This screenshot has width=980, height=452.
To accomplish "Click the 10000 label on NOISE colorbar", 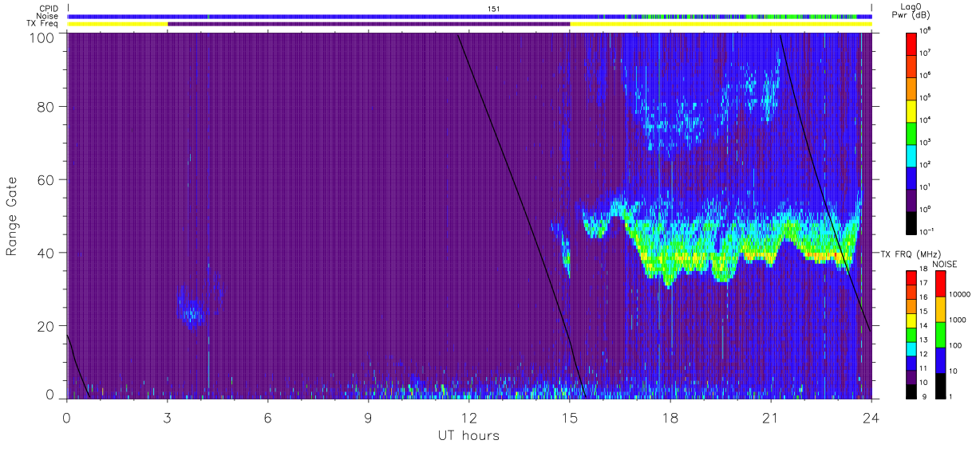I will 960,293.
